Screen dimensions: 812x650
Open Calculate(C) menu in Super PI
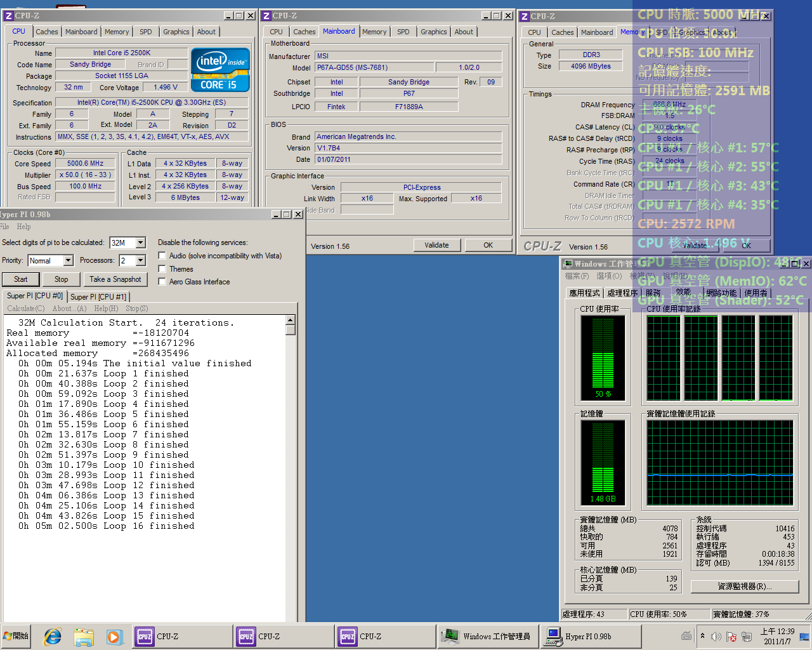[x=26, y=308]
